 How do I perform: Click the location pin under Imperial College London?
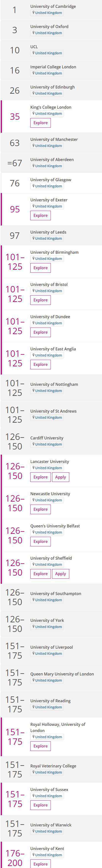33,73
